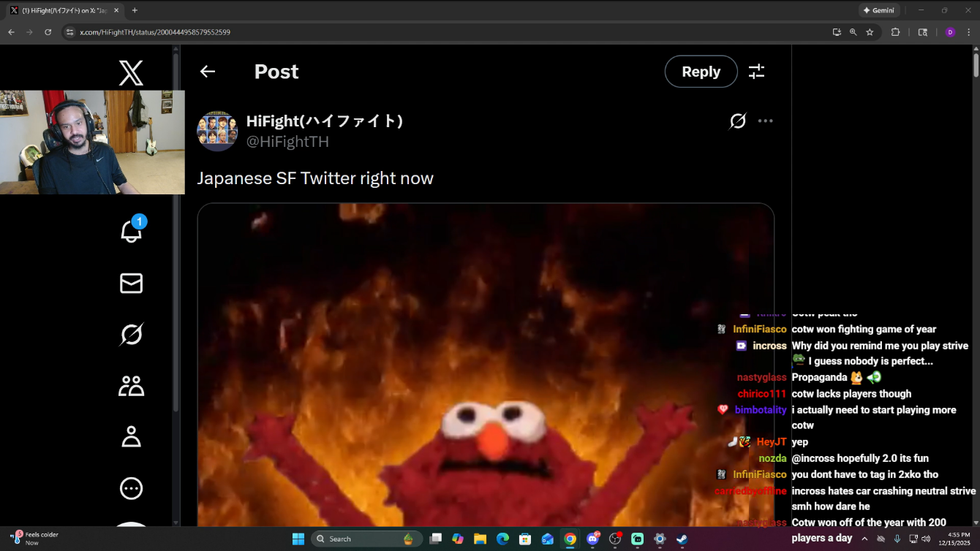
Task: Open the browser side panel icon
Action: pyautogui.click(x=923, y=32)
